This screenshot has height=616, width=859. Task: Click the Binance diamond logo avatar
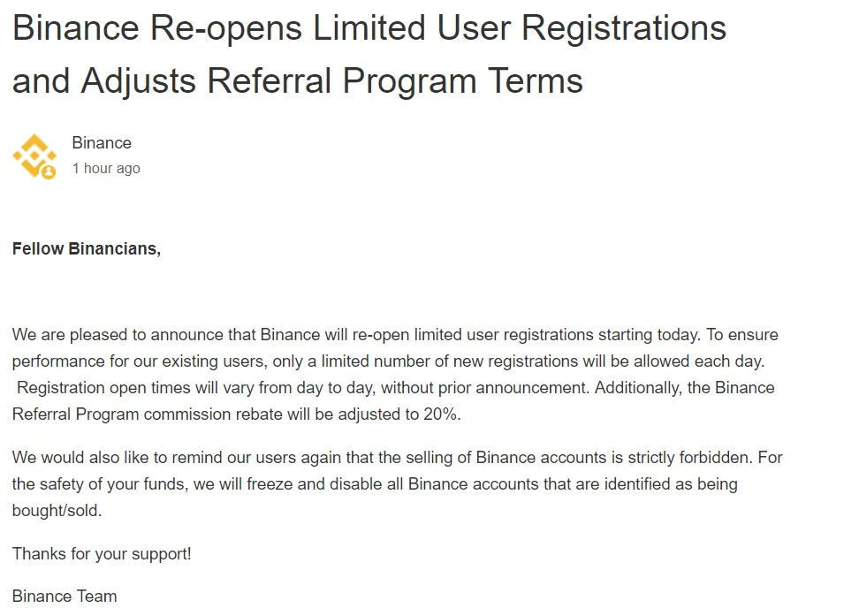point(34,156)
